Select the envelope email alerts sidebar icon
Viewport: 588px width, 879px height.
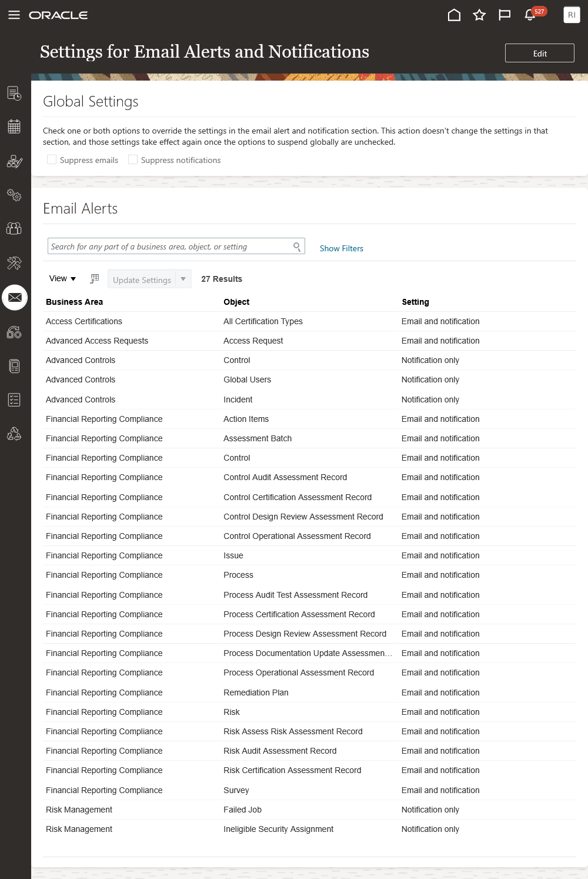coord(15,298)
